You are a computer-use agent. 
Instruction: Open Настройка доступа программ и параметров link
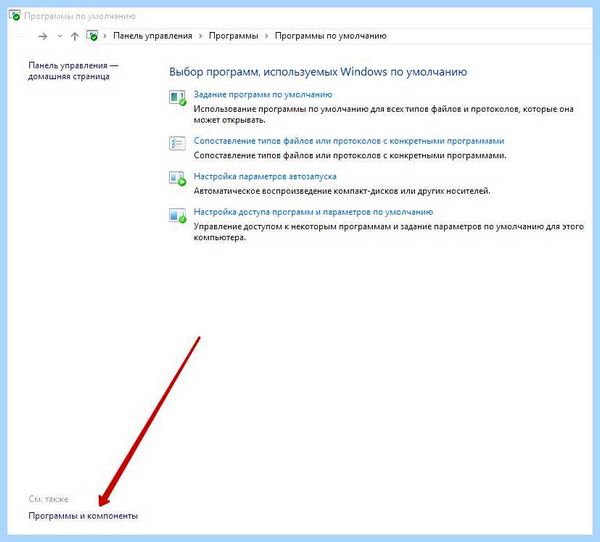coord(313,212)
